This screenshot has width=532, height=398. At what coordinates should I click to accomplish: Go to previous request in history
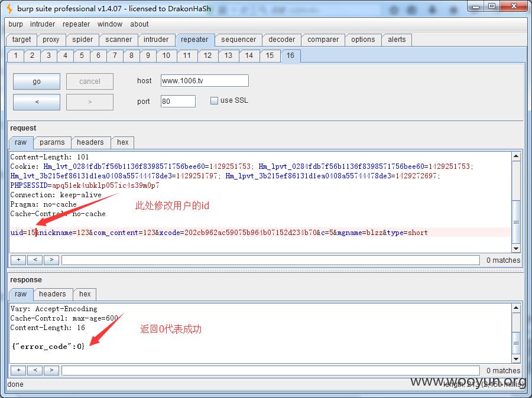click(x=37, y=102)
